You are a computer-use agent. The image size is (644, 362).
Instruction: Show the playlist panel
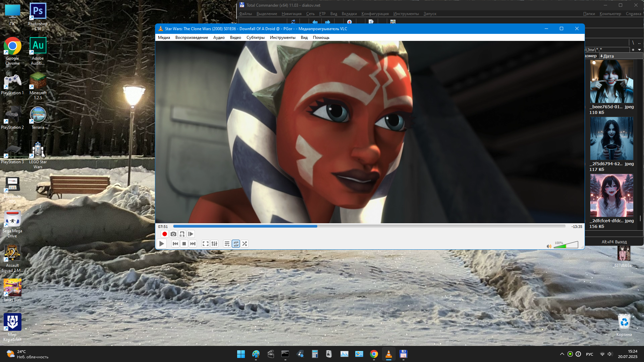tap(227, 244)
